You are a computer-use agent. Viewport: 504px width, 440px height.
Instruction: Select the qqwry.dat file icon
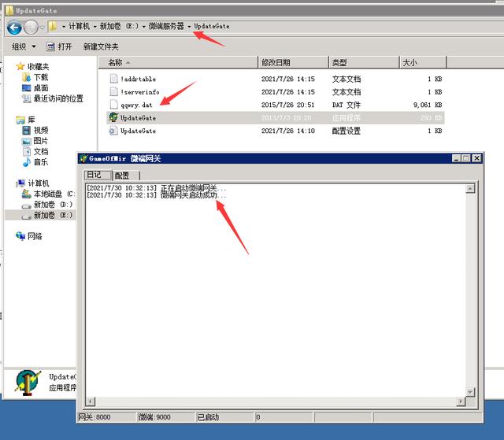[113, 105]
